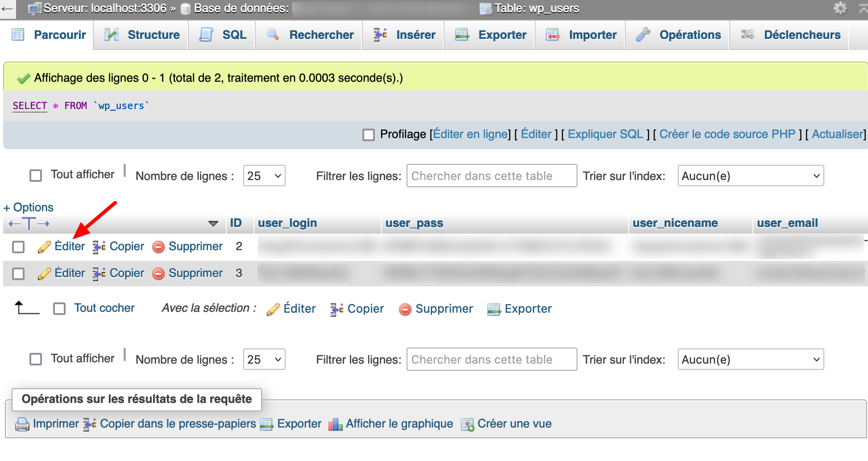Sort by the user_pass column header
The image size is (868, 461).
[414, 223]
